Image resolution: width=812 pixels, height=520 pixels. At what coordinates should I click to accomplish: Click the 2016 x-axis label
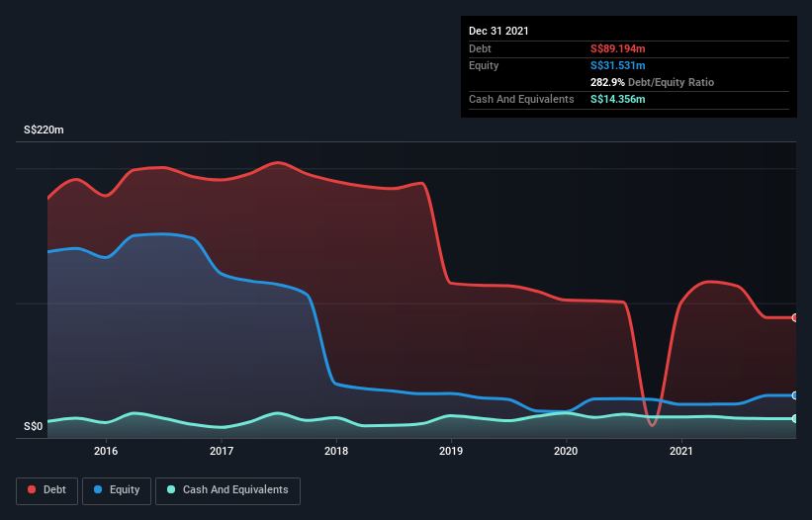point(106,451)
